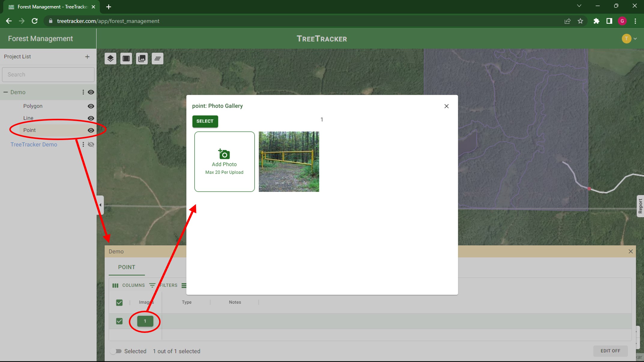Click EDIT OFF in the table footer
Screen dimensions: 644x362
610,351
